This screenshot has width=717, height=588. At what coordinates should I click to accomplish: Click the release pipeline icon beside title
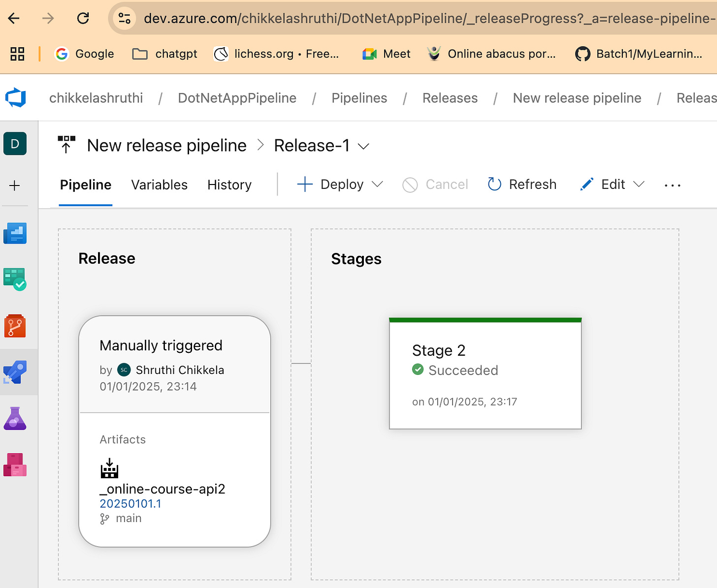point(66,145)
